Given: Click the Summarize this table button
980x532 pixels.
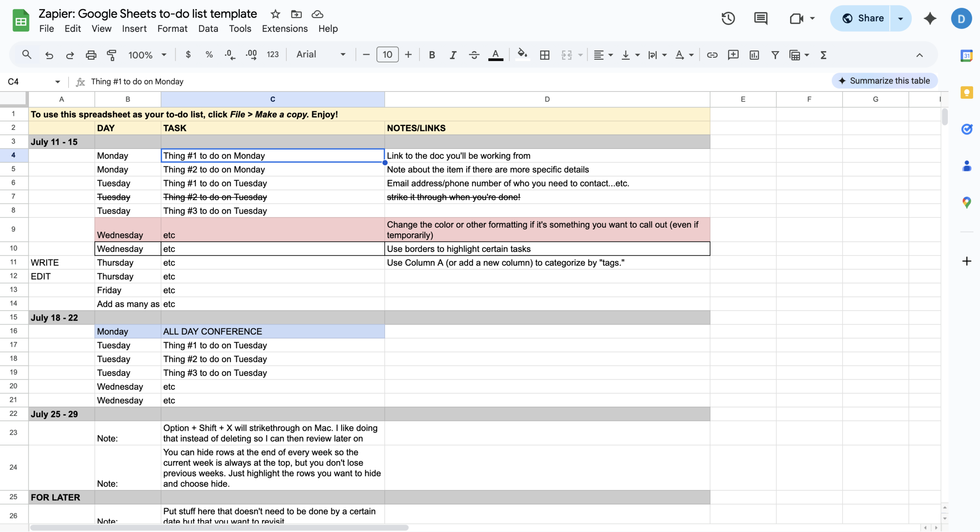Looking at the screenshot, I should 884,80.
